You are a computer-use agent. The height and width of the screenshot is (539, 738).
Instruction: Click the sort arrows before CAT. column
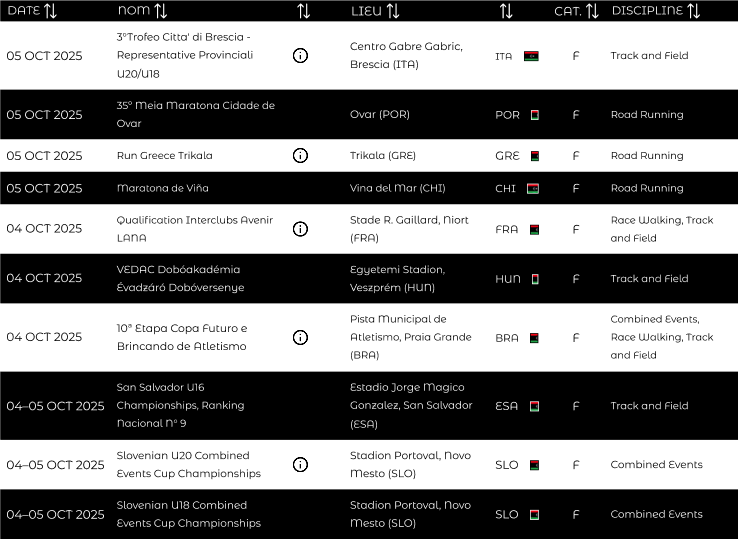[x=506, y=11]
